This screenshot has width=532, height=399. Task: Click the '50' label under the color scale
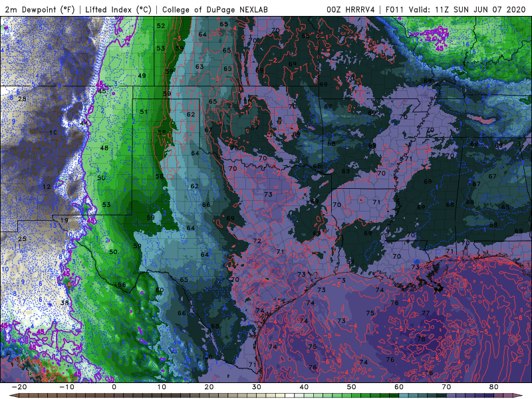(352, 387)
